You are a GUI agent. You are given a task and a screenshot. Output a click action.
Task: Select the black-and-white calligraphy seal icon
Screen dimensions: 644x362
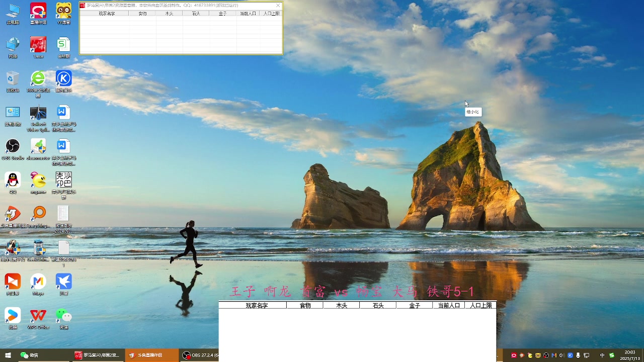coord(63,185)
